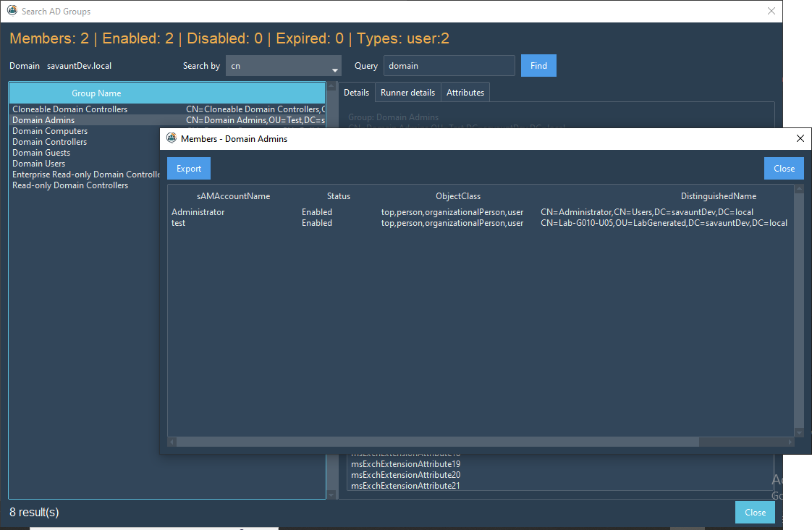812x530 pixels.
Task: Switch to the Runner details tab
Action: coord(407,92)
